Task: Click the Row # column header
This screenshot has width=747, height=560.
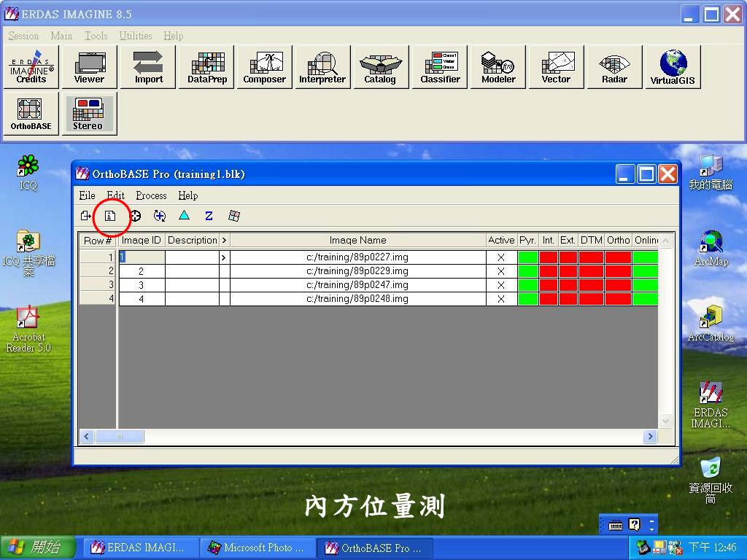Action: coord(98,241)
